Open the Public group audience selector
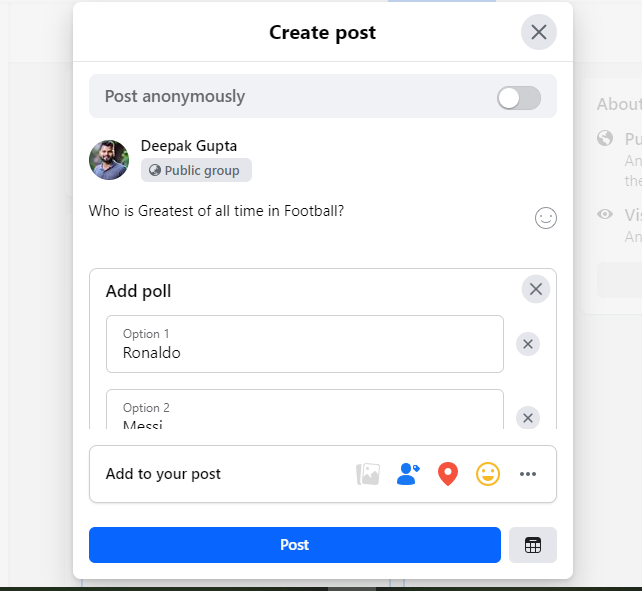This screenshot has width=642, height=591. [x=196, y=170]
